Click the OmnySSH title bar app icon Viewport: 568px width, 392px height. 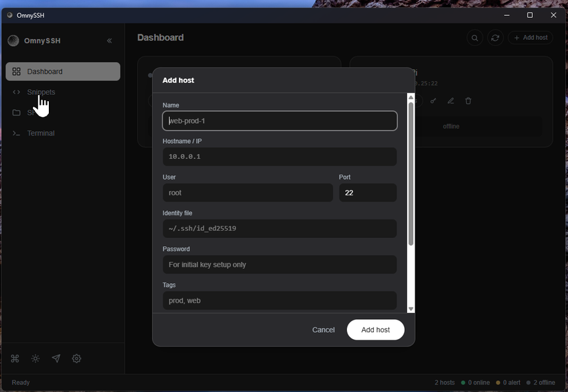10,15
